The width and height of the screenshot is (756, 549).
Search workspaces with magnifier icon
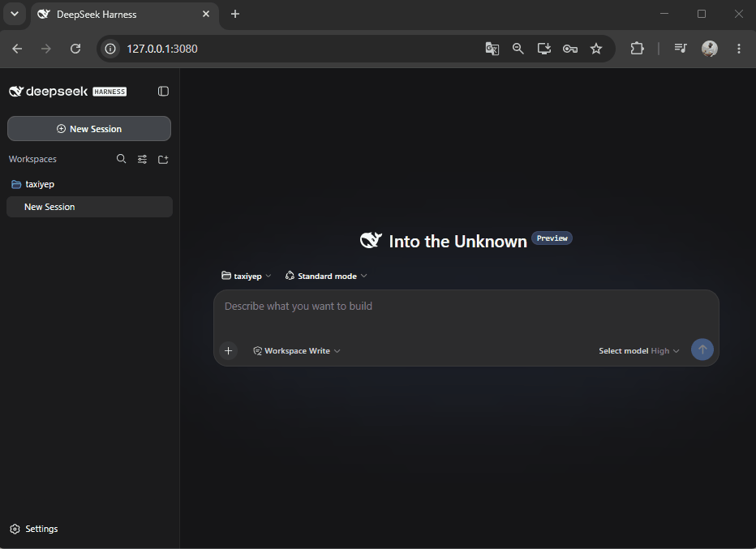tap(121, 159)
